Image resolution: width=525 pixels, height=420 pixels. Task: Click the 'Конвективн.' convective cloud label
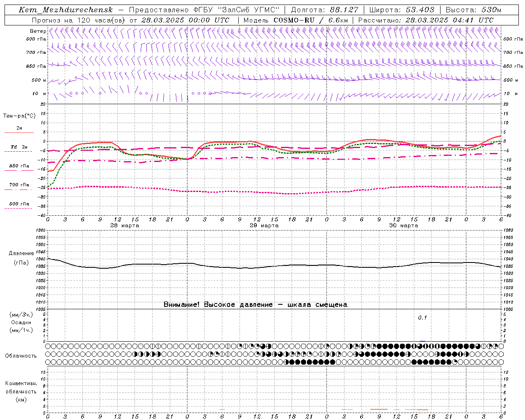[21, 383]
